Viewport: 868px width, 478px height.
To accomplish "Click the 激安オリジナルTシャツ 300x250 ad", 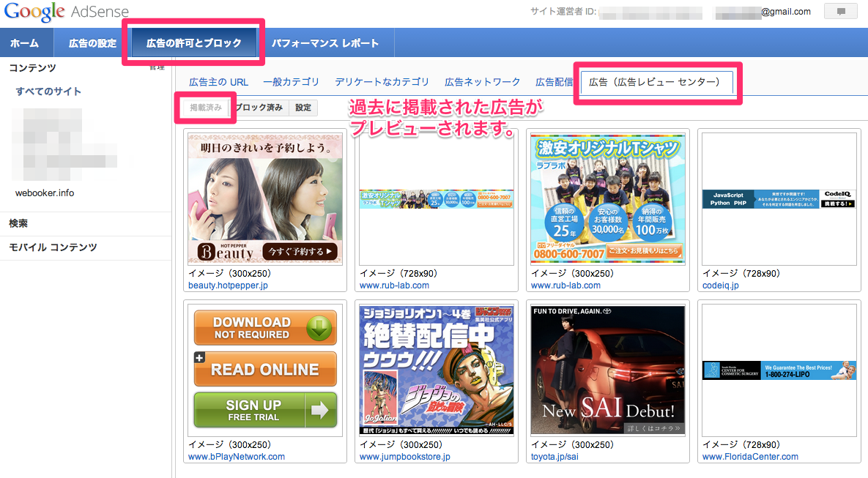I will 608,198.
